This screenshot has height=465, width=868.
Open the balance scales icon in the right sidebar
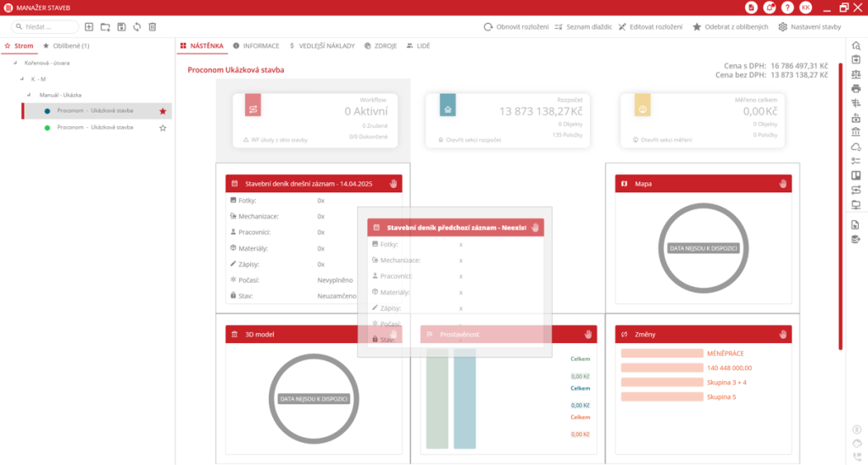(855, 74)
